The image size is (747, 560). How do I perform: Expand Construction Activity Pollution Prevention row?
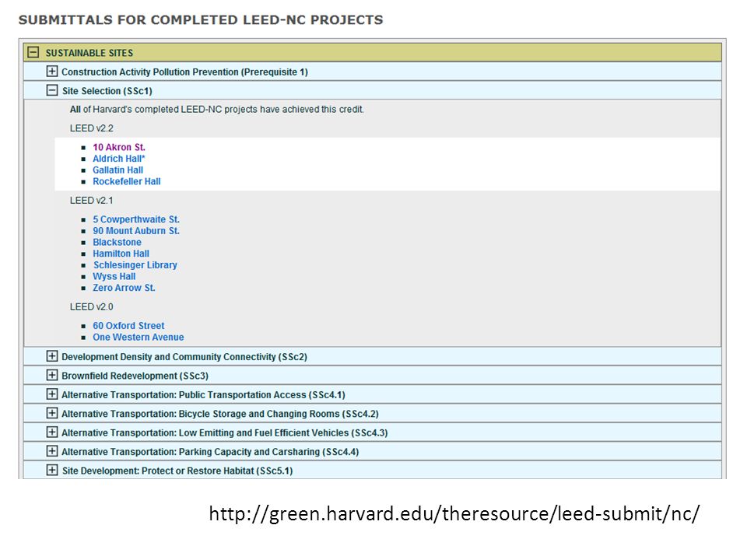tap(52, 72)
